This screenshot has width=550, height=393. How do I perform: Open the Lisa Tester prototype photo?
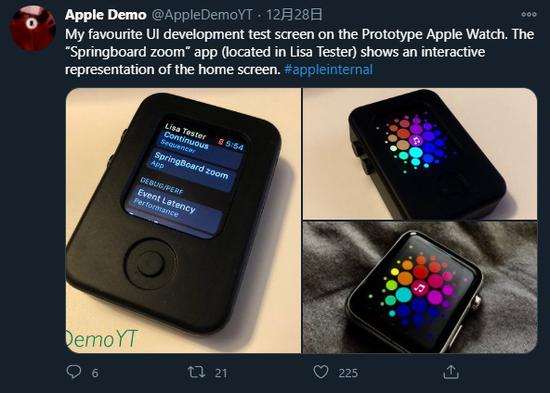tap(183, 220)
